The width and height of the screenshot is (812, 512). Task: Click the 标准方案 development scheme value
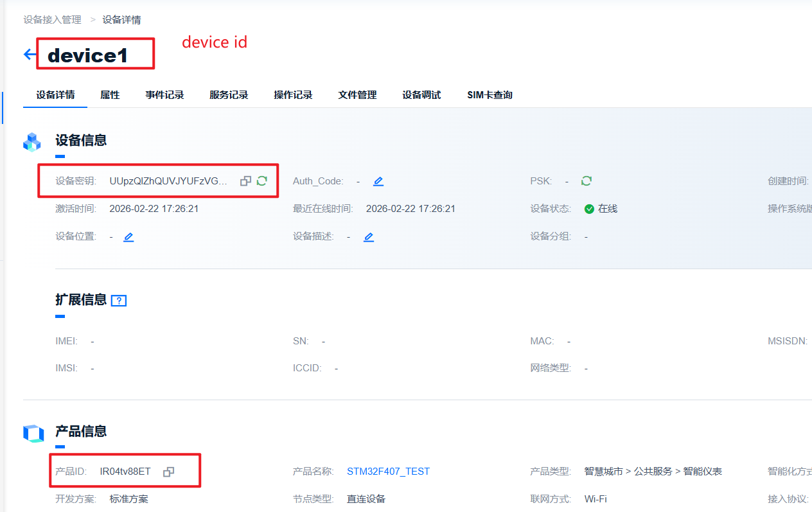(x=128, y=499)
